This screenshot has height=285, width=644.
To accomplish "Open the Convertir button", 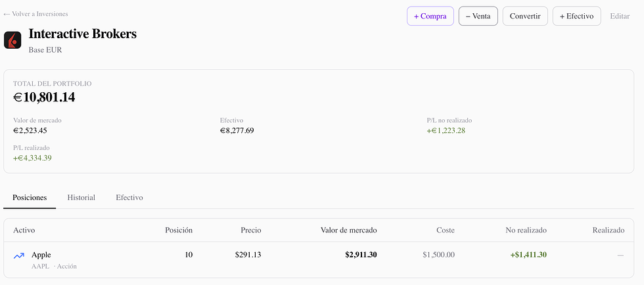I will [525, 16].
